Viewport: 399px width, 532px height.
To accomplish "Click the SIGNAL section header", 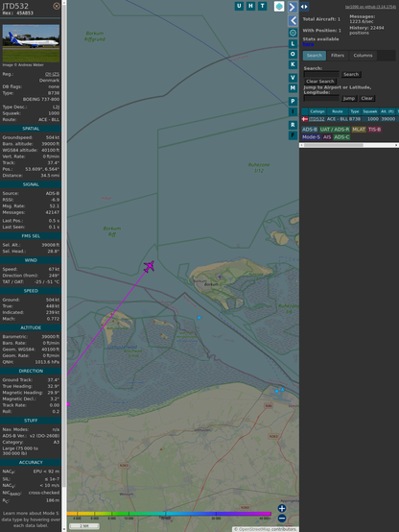I will pos(31,184).
